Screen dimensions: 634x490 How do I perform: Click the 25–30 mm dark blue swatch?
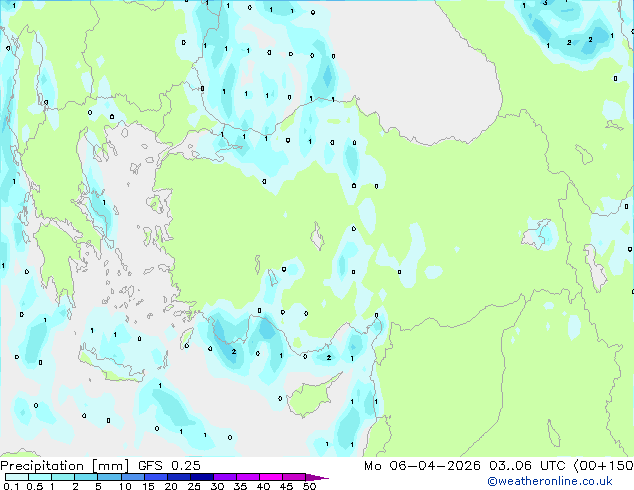coord(202,477)
